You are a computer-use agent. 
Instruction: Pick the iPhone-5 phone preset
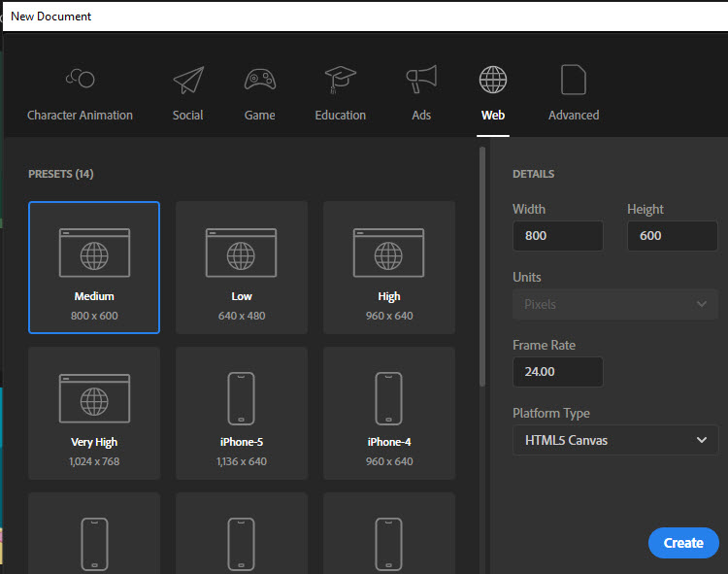242,413
